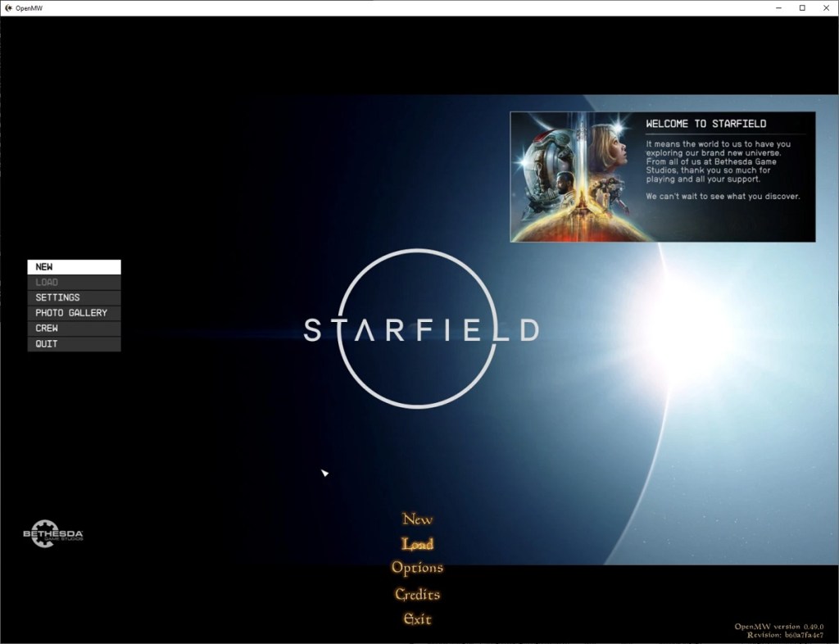View Credits from the bottom menu
Image resolution: width=839 pixels, height=644 pixels.
point(417,593)
